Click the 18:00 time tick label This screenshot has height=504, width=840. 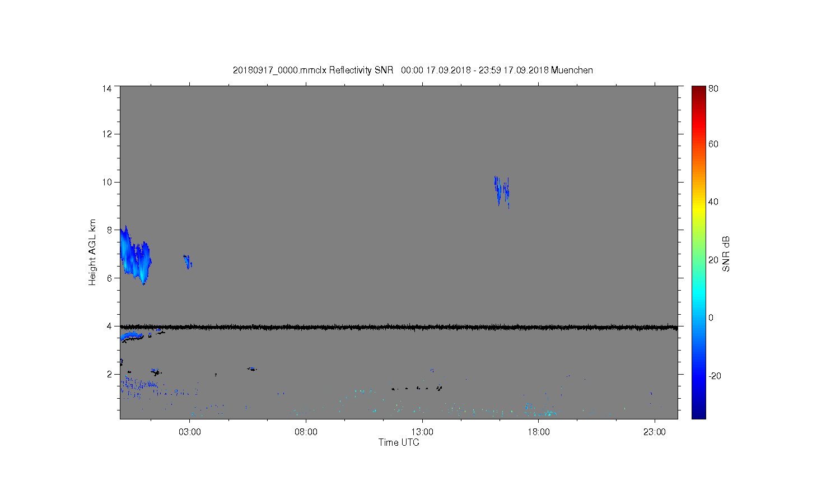539,432
